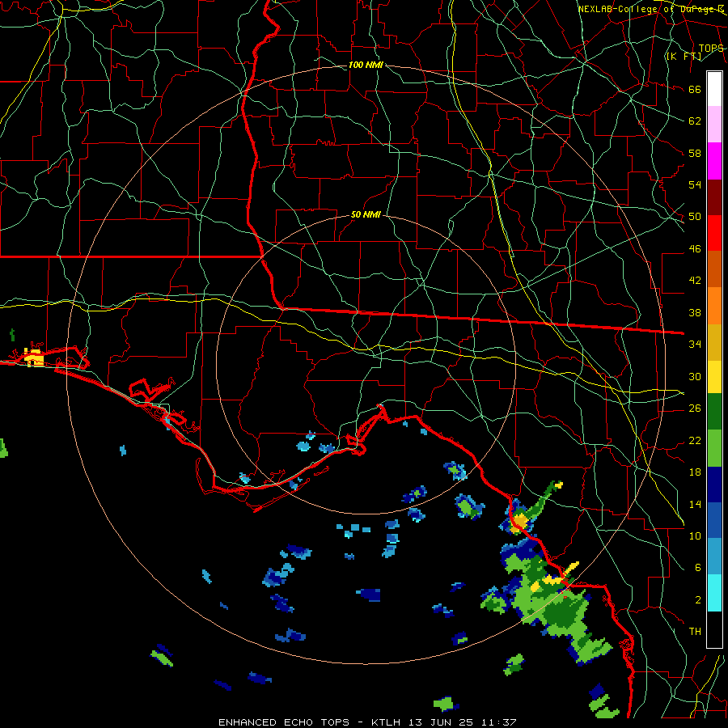This screenshot has height=728, width=728.
Task: Click the light green swatch near 22
Action: tap(714, 448)
